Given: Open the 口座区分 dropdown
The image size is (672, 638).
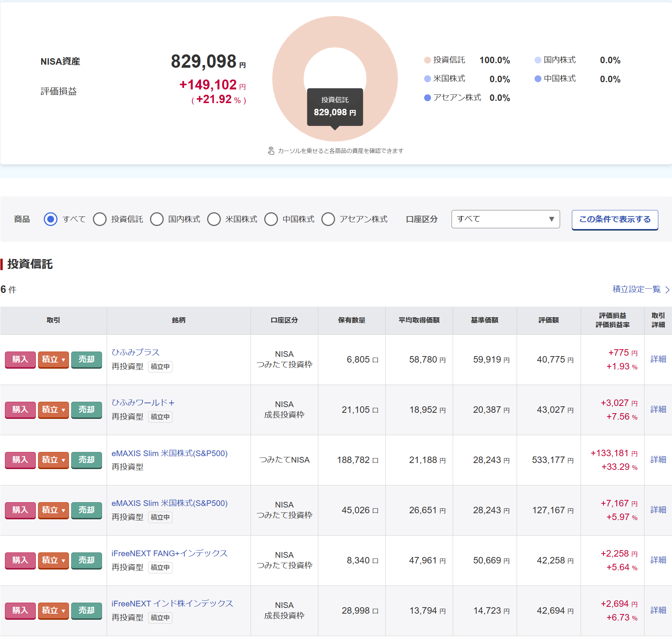Looking at the screenshot, I should 505,219.
